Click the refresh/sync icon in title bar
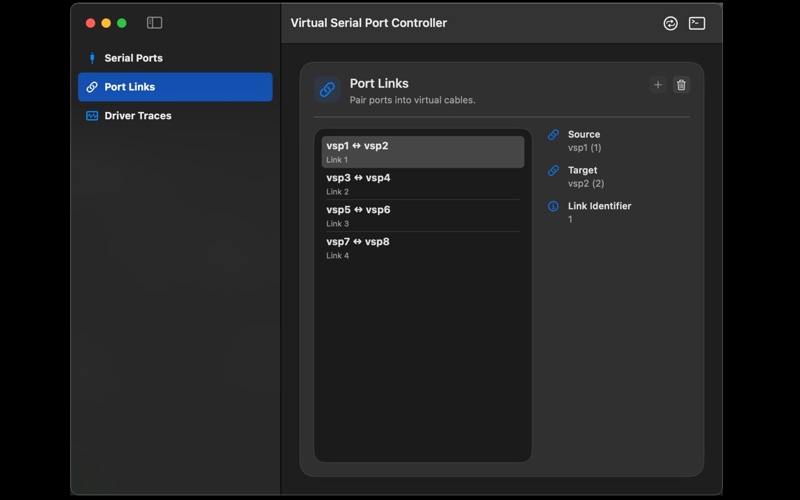The width and height of the screenshot is (800, 500). click(x=670, y=23)
